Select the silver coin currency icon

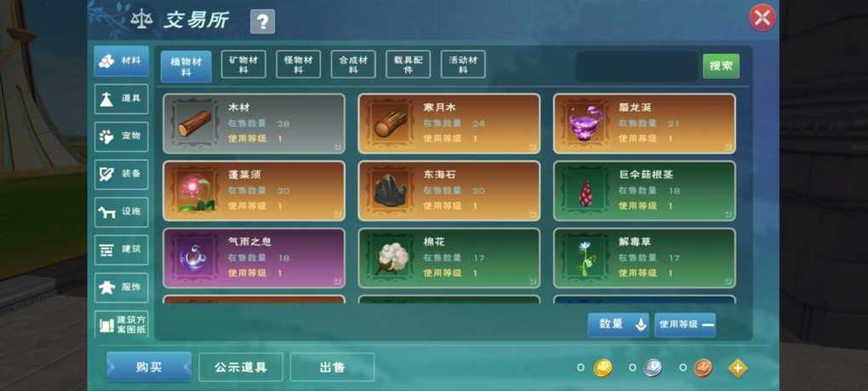pyautogui.click(x=654, y=368)
